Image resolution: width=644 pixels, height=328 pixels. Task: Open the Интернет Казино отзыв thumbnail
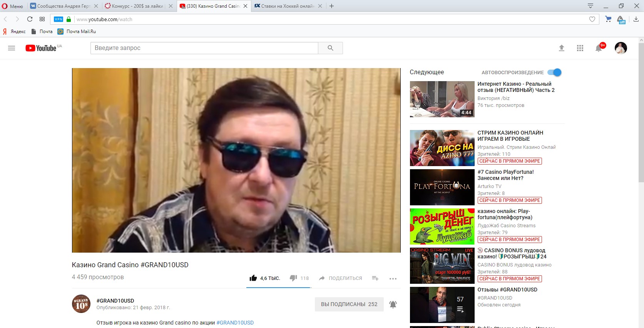tap(442, 99)
